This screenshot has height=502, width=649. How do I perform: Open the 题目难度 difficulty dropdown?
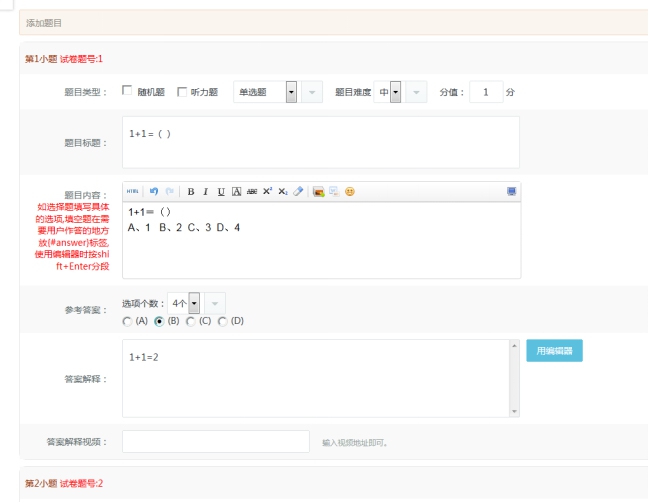point(396,92)
